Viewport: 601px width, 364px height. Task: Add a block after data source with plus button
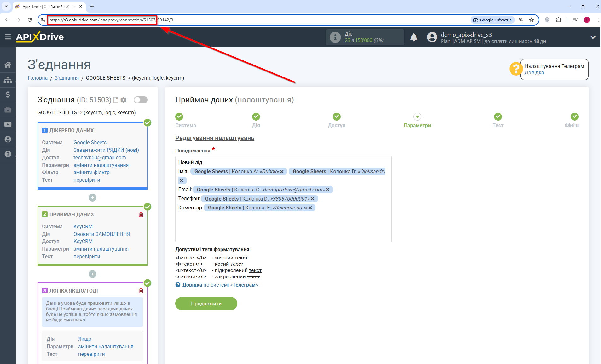[92, 198]
